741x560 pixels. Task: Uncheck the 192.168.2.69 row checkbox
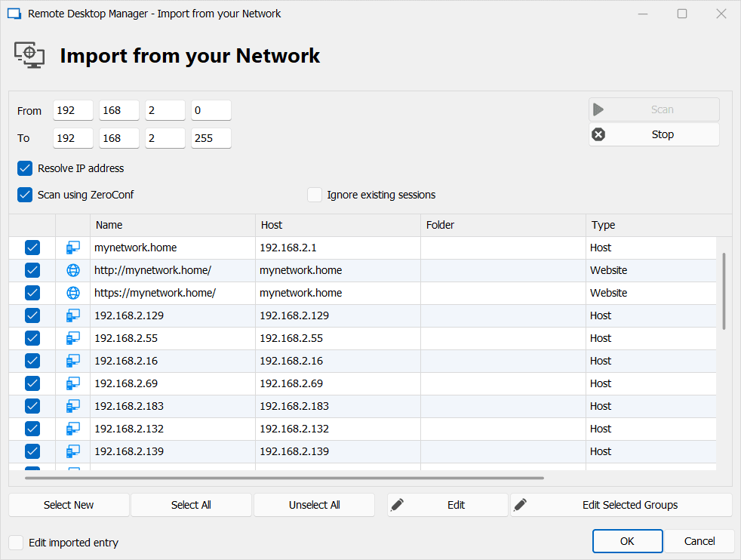[x=32, y=383]
